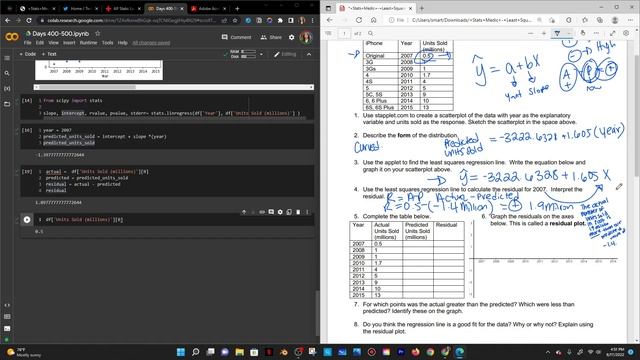This screenshot has height=360, width=640.
Task: Star the Days 400-500.ipynb notebook
Action: point(98,33)
